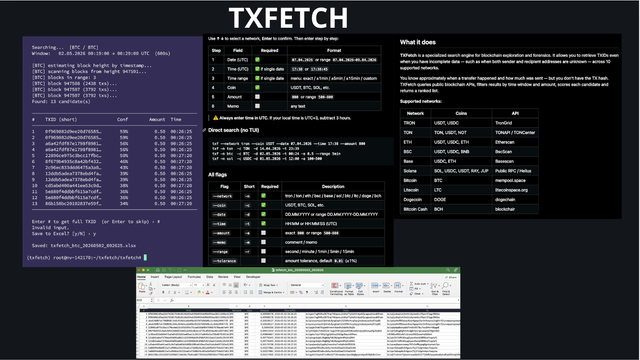The width and height of the screenshot is (640, 360).
Task: Click the home icon in Excel title bar
Action: [x=158, y=270]
